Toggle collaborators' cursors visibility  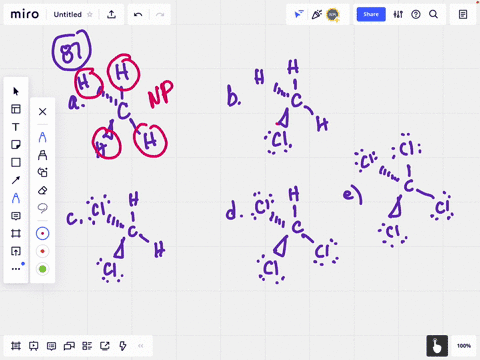point(299,14)
